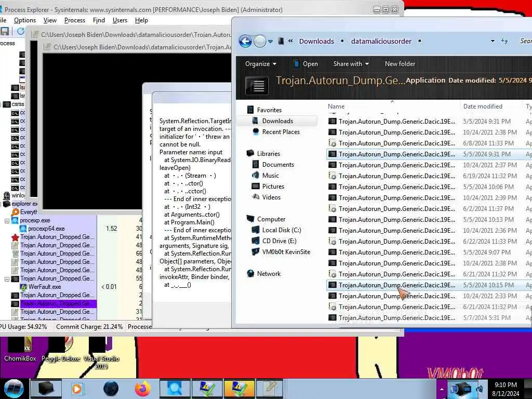Open Visual Studio 2015 desktop shortcut
Screen dimensions: 532x399
[101, 353]
